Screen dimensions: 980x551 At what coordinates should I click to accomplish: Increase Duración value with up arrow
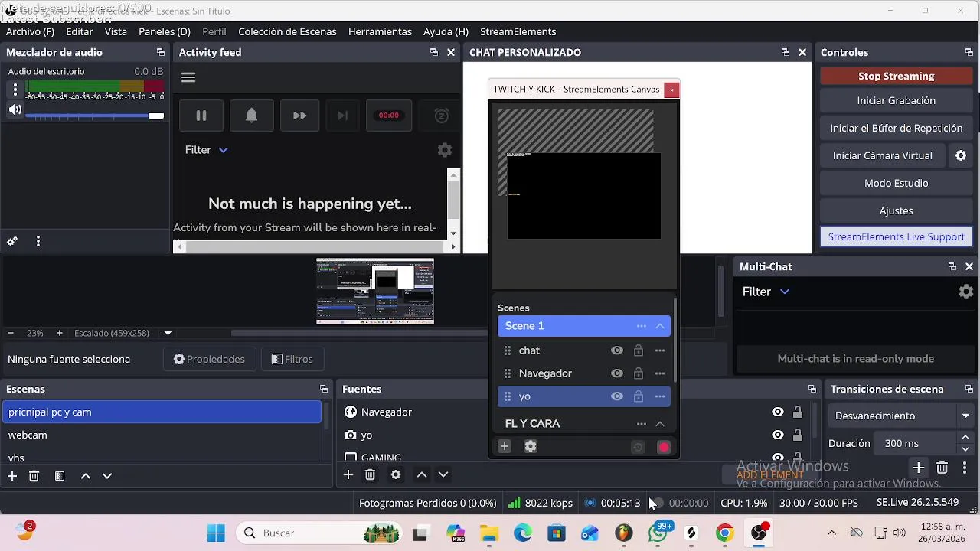click(965, 438)
